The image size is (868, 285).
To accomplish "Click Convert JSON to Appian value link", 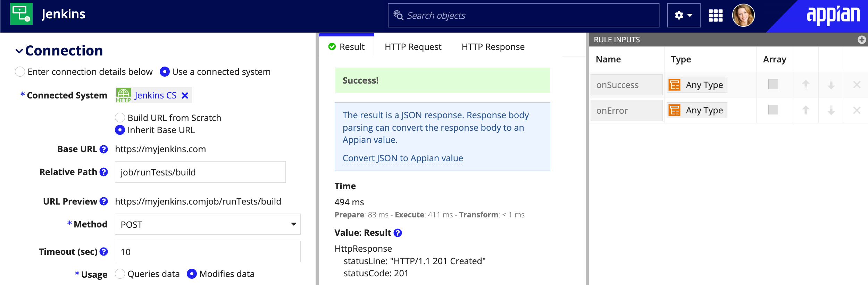I will click(403, 158).
